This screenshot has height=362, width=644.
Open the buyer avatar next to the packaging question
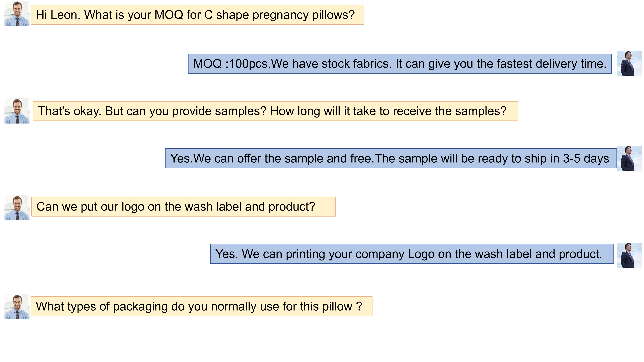(17, 306)
